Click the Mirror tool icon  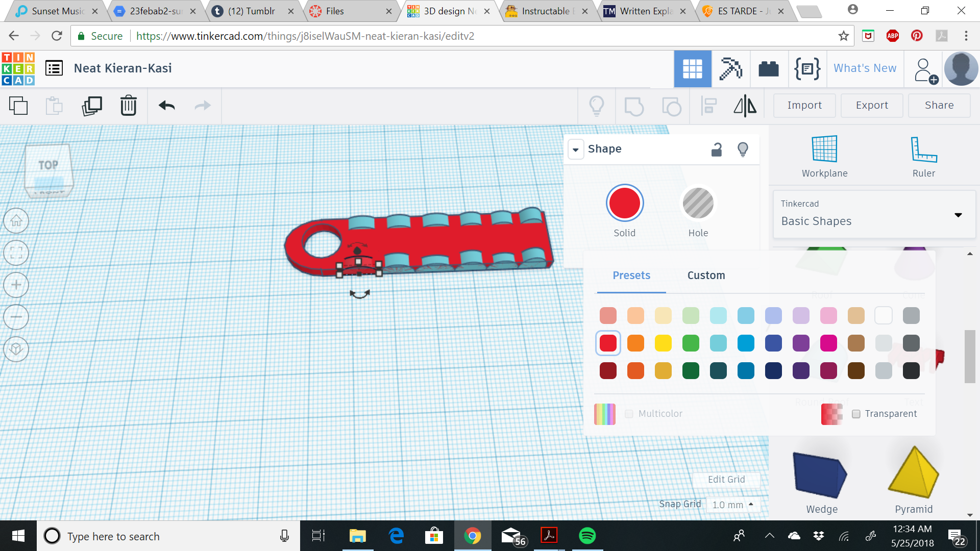(745, 106)
